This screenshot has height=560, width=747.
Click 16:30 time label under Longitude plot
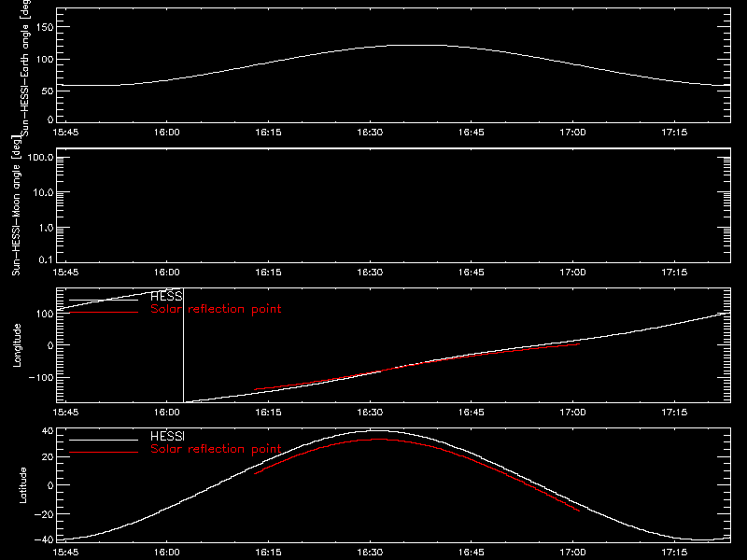[x=370, y=413]
